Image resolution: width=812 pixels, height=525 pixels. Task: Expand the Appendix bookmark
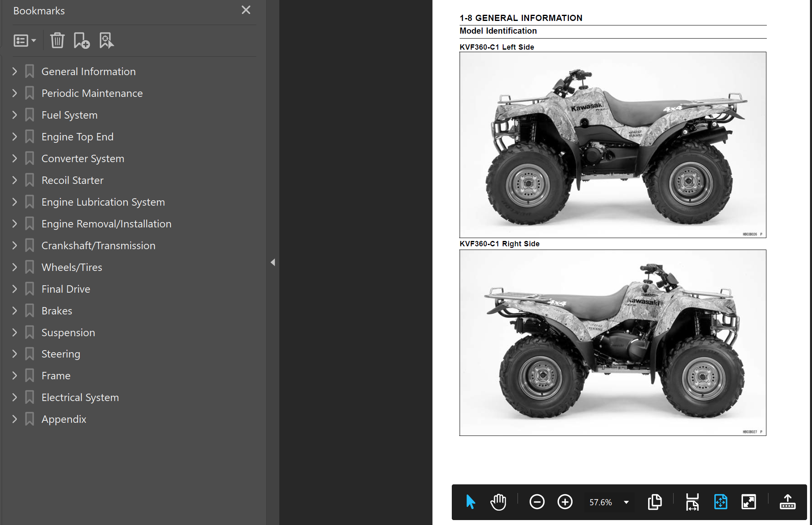(x=15, y=419)
